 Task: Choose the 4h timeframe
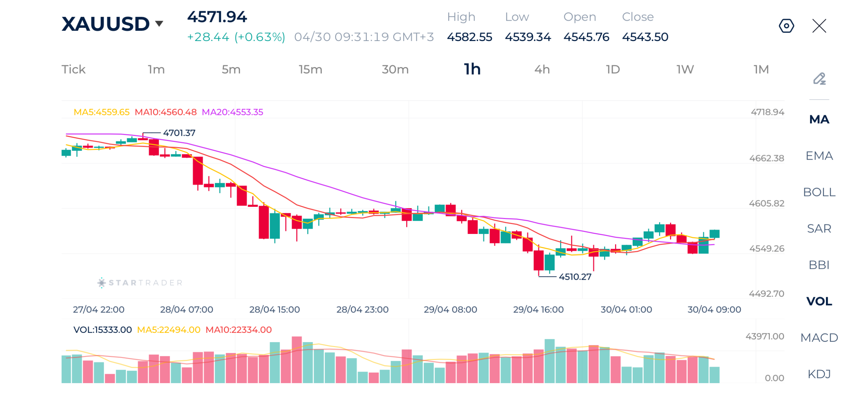click(x=542, y=69)
